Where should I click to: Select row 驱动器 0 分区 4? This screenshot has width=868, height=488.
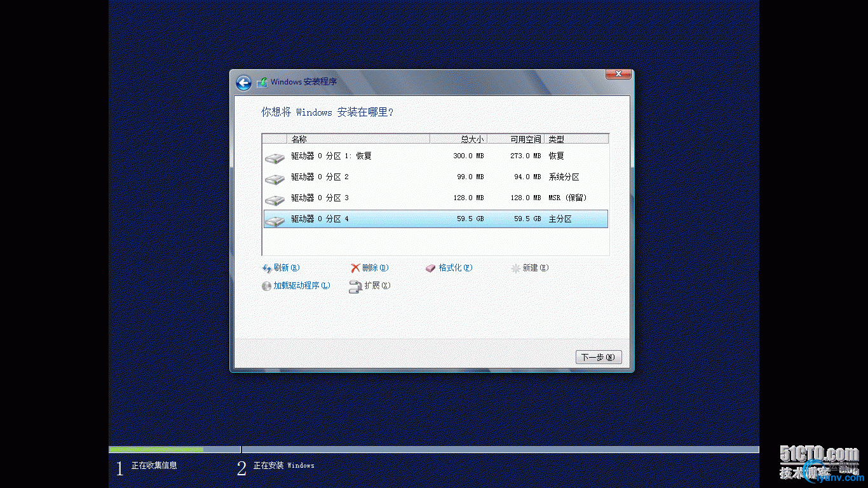point(436,219)
